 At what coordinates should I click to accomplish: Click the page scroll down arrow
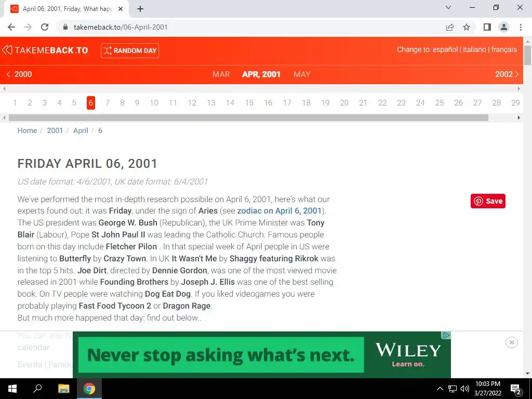point(528,374)
